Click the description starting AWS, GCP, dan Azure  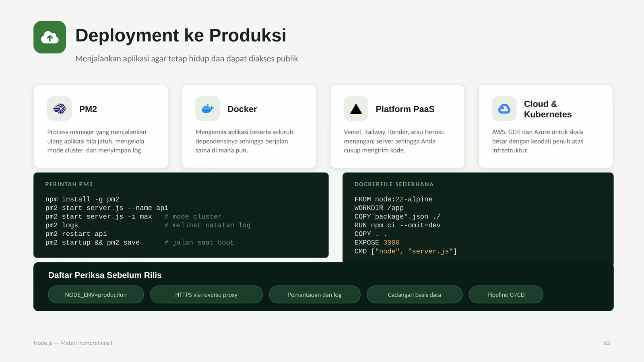click(x=537, y=141)
